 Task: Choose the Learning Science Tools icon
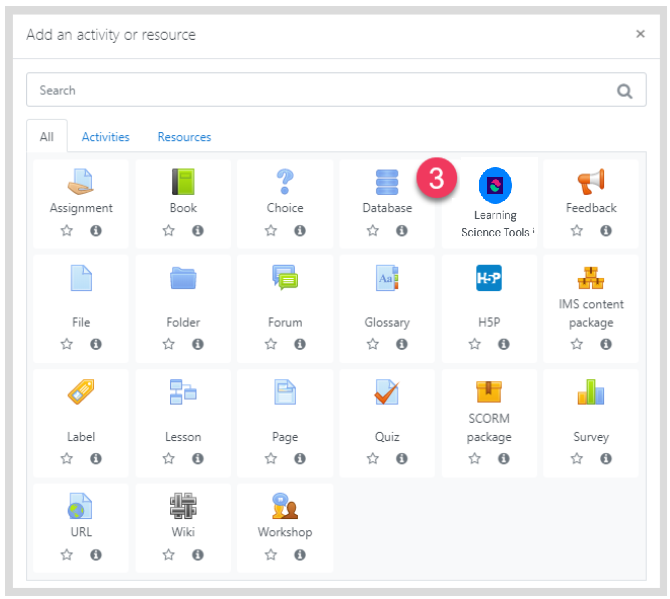pyautogui.click(x=495, y=185)
